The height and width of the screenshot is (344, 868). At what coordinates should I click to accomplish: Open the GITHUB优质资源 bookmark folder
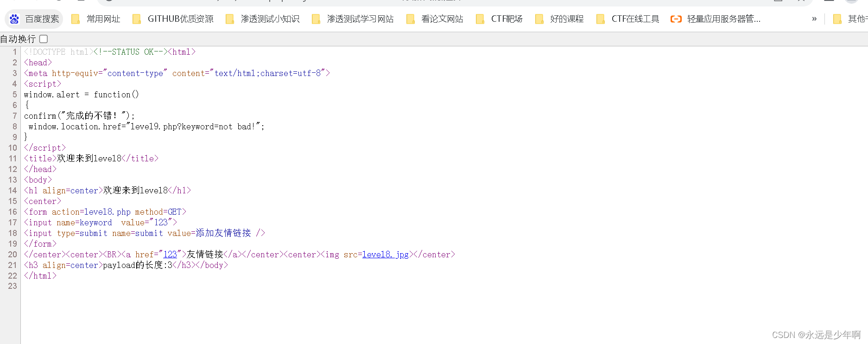[x=173, y=19]
